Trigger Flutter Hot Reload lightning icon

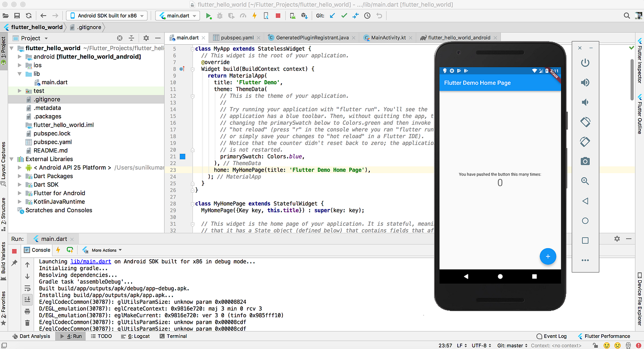[x=254, y=15]
